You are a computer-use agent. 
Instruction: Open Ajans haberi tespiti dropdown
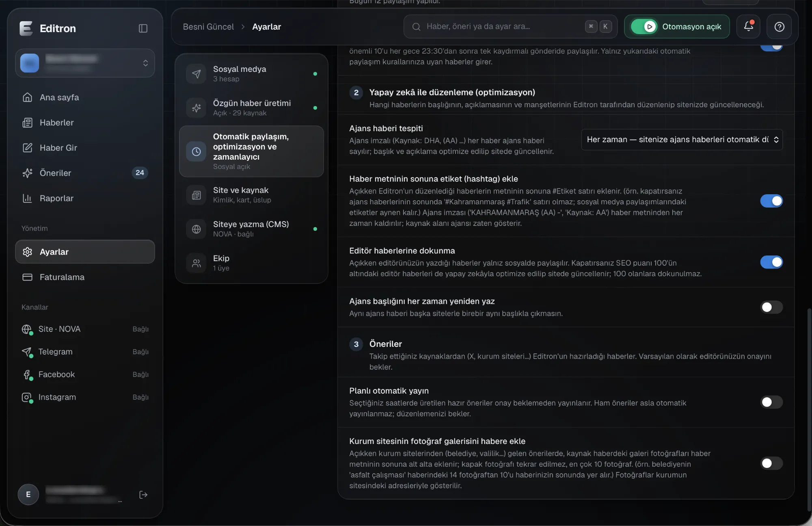tap(682, 140)
